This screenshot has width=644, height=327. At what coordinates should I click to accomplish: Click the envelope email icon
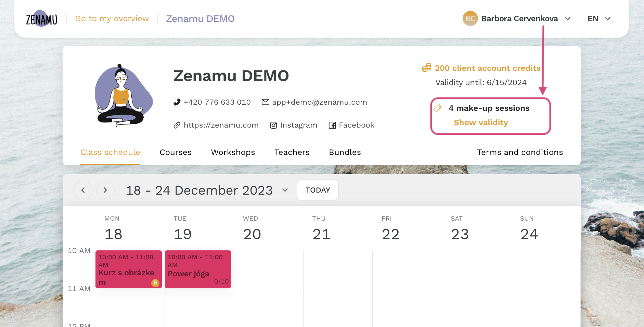tap(266, 102)
